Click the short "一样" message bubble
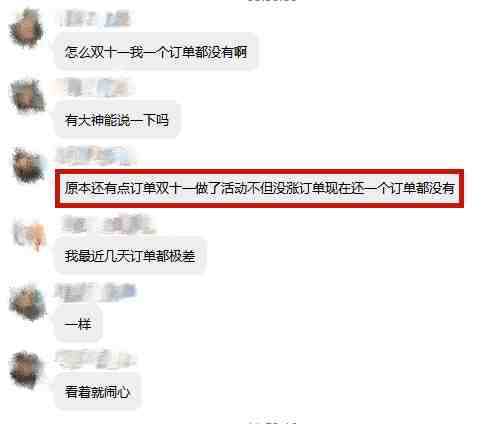Viewport: 503px width, 424px height. (x=78, y=324)
